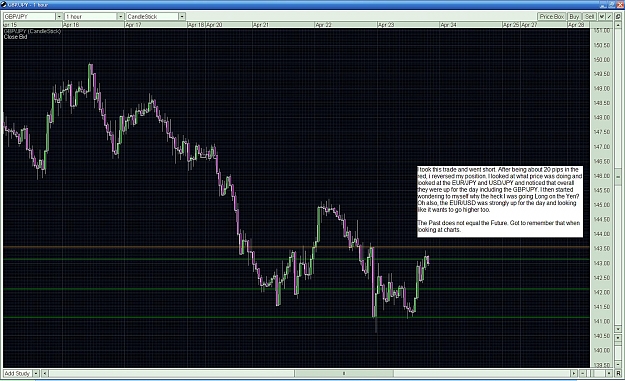Image resolution: width=625 pixels, height=381 pixels.
Task: Maximize the GBP/JPY chart window
Action: (612, 5)
